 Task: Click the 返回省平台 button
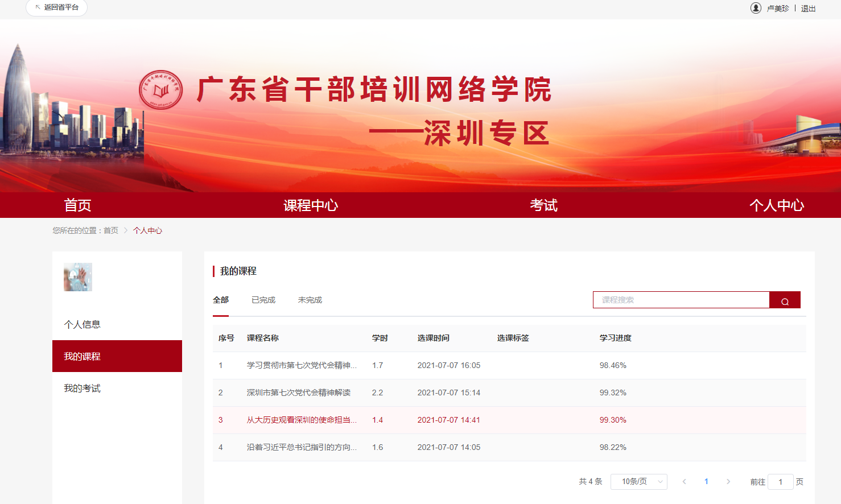[56, 7]
